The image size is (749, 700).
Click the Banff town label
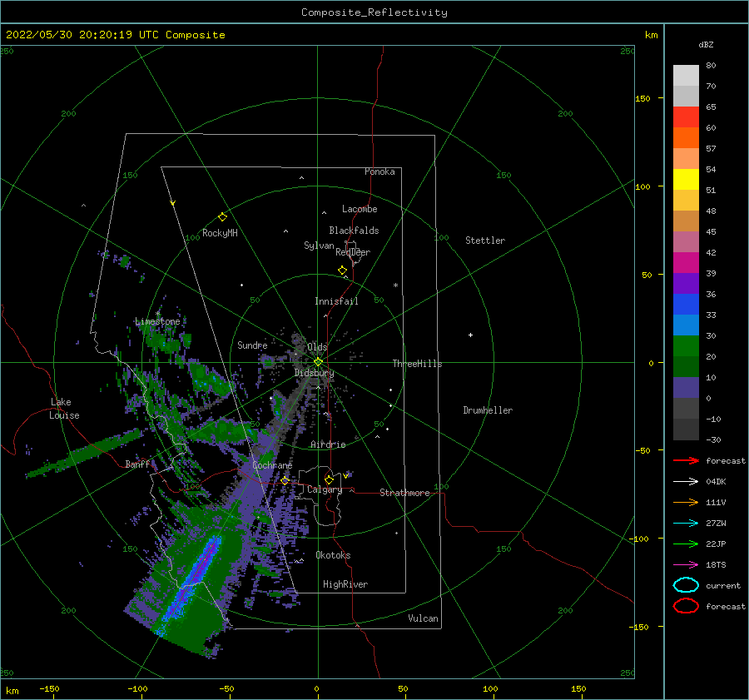coord(137,464)
